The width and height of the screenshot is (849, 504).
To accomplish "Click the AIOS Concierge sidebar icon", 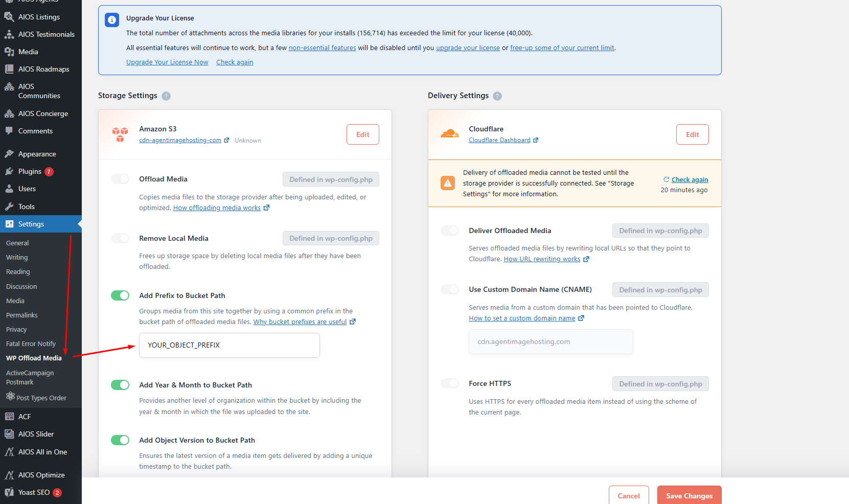I will pyautogui.click(x=9, y=113).
